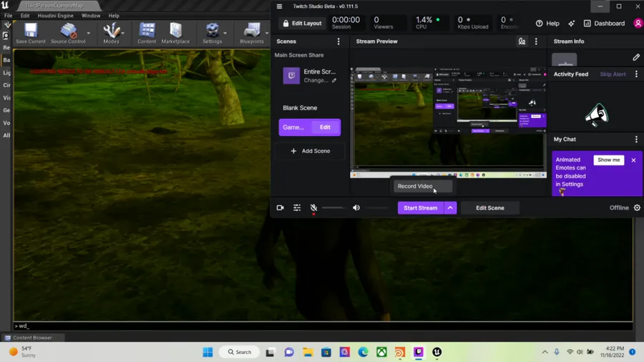Image resolution: width=644 pixels, height=362 pixels.
Task: Click Edit on the Game scene
Action: pos(325,127)
